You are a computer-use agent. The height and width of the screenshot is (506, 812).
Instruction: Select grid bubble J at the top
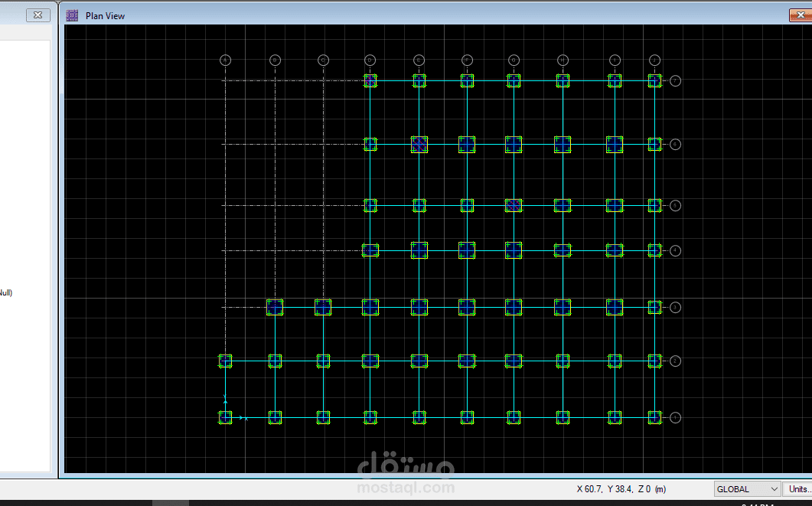[x=654, y=60]
